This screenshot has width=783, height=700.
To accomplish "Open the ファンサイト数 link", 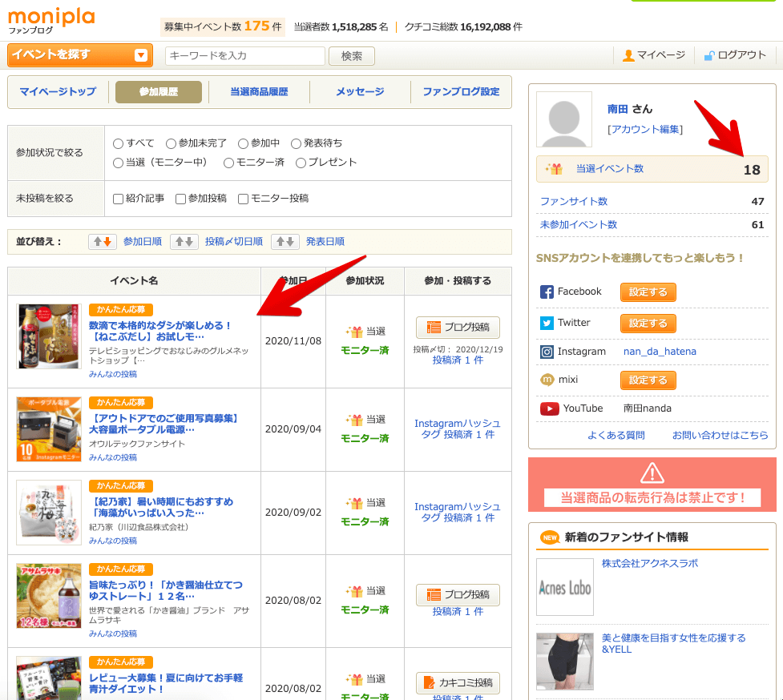I will (x=574, y=201).
